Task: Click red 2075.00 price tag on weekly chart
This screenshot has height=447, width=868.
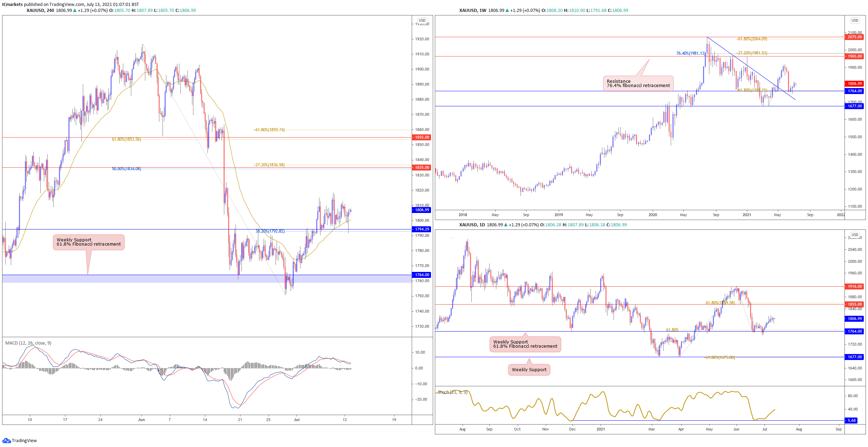Action: [855, 37]
